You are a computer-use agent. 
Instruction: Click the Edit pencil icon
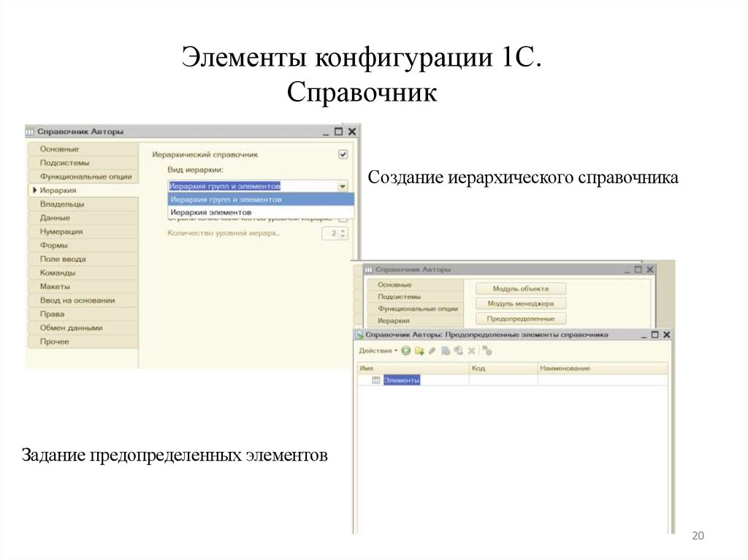click(432, 351)
